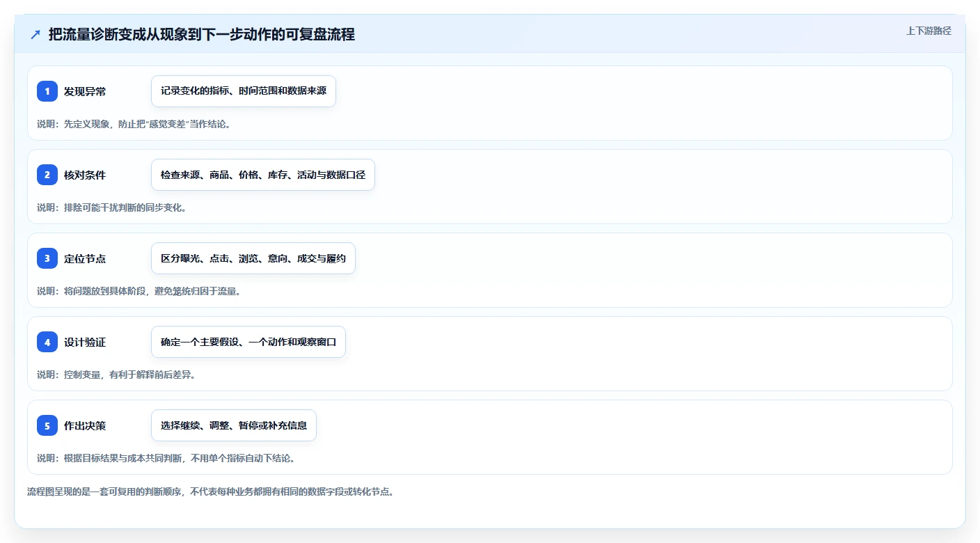Click the 上下游路径 label in header
The image size is (980, 543).
pyautogui.click(x=928, y=31)
